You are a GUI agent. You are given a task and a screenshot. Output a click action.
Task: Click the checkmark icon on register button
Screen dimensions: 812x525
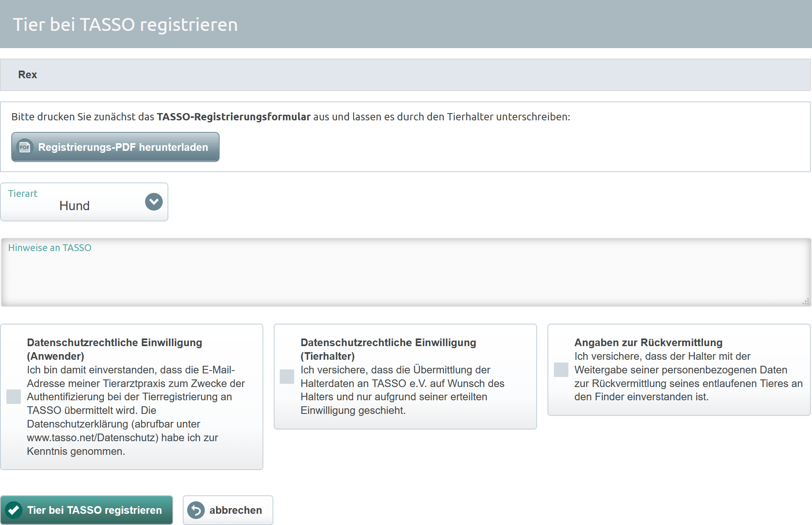pos(14,510)
